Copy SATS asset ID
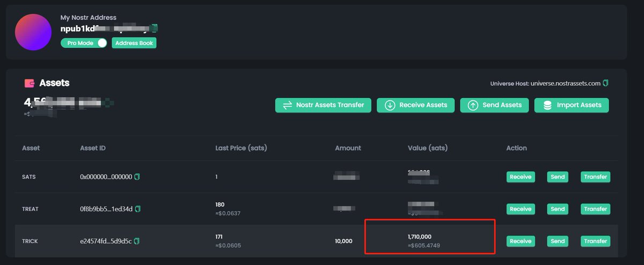The image size is (644, 265). (x=137, y=176)
